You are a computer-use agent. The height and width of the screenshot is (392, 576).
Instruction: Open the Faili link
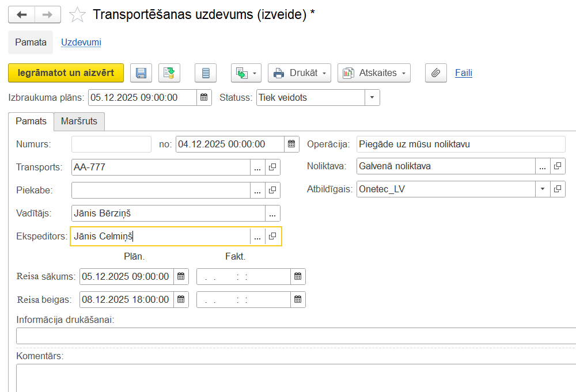(x=463, y=73)
